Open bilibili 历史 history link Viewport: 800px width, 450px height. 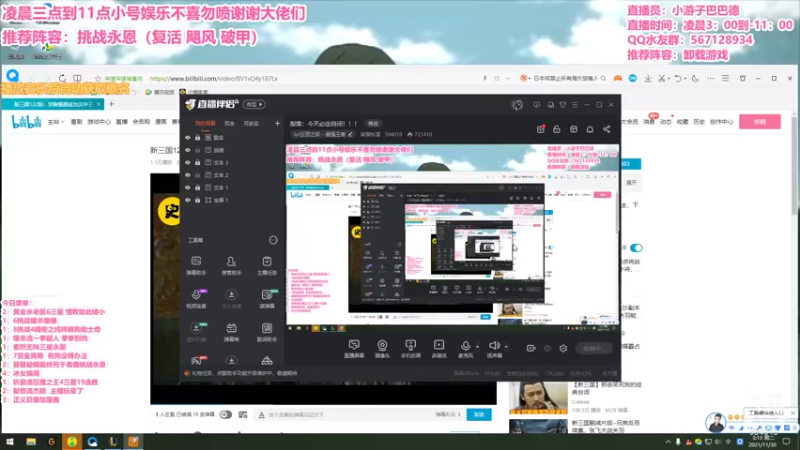699,122
